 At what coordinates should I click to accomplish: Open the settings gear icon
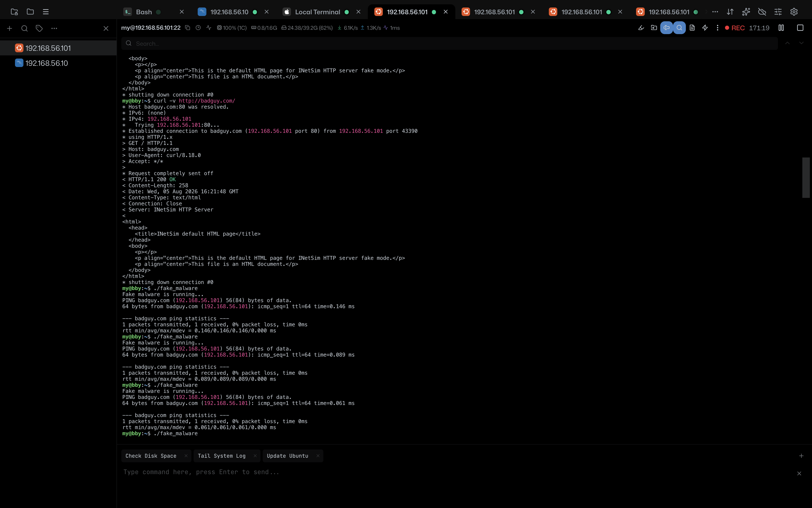click(x=794, y=12)
